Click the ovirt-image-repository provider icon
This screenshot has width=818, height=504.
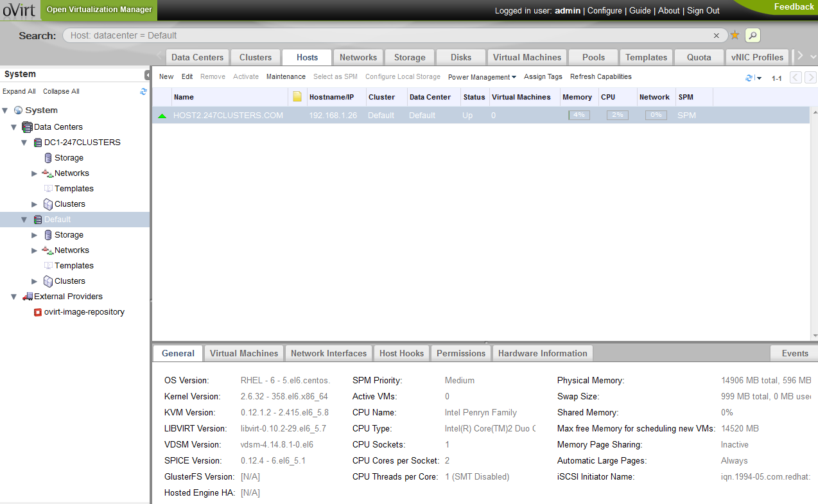pyautogui.click(x=38, y=312)
